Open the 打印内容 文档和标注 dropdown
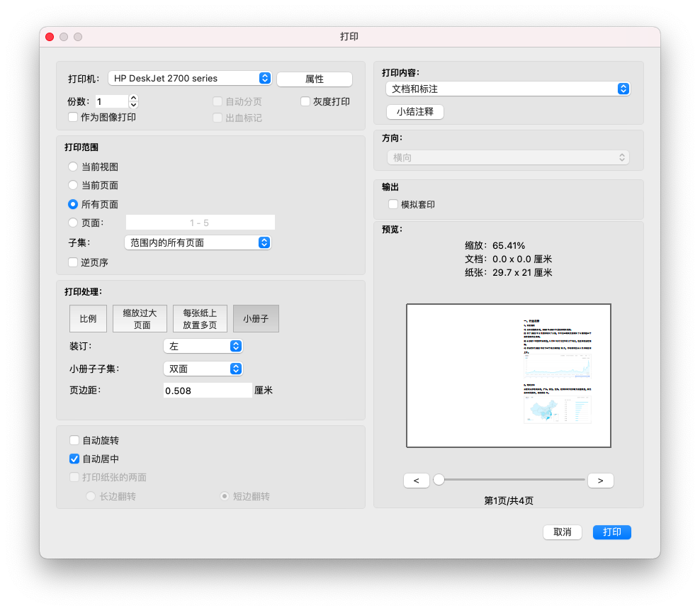700x611 pixels. (x=507, y=89)
